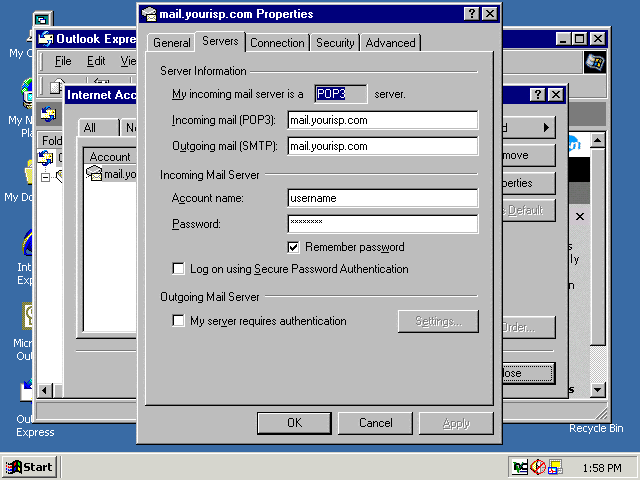The width and height of the screenshot is (640, 480).
Task: Select the mail.yo account row in Internet Accounts
Action: (111, 174)
